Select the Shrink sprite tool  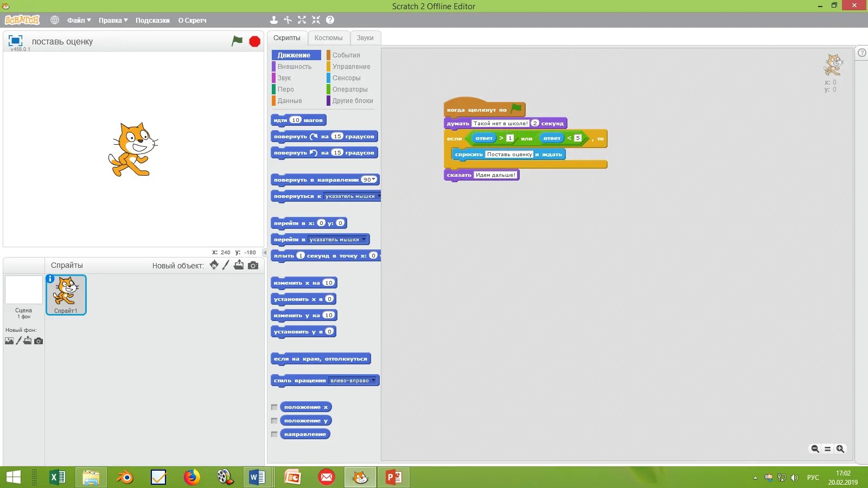316,20
